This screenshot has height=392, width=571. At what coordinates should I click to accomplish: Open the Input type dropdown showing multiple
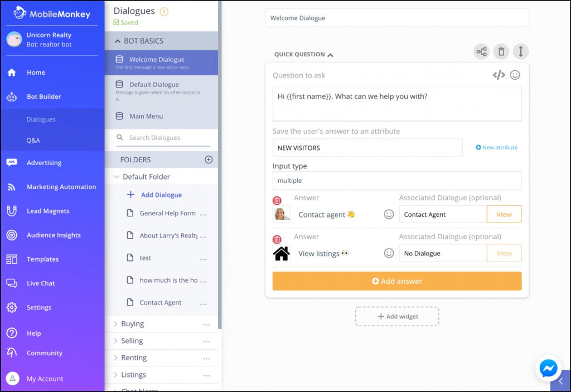[x=396, y=180]
